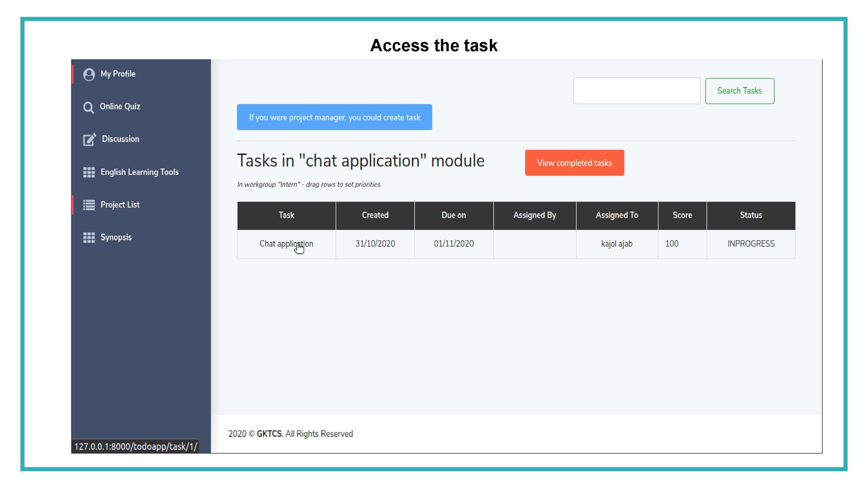Screen dimensions: 868x488
Task: Click View completed tasks button
Action: [x=574, y=163]
